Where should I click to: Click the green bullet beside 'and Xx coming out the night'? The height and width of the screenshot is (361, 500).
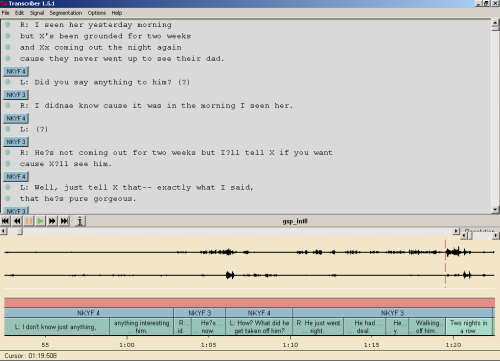pyautogui.click(x=8, y=47)
